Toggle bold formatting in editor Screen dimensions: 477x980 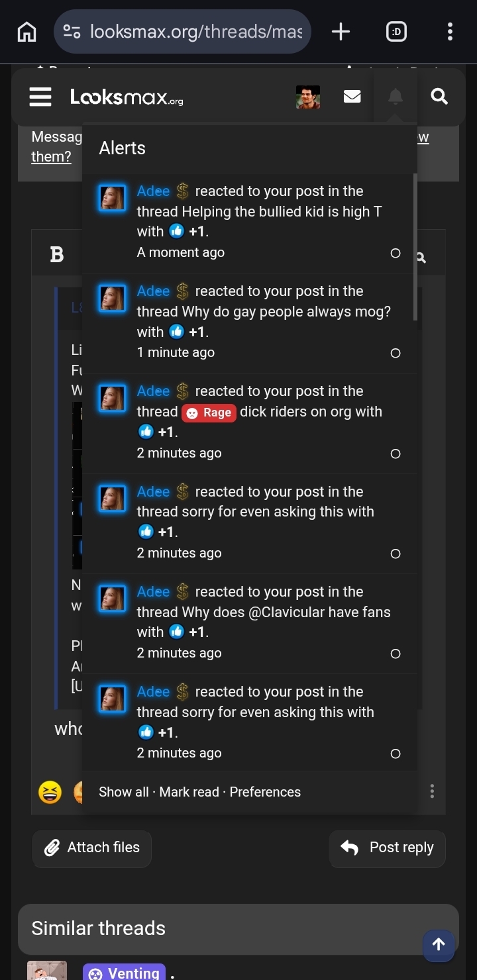pyautogui.click(x=57, y=254)
